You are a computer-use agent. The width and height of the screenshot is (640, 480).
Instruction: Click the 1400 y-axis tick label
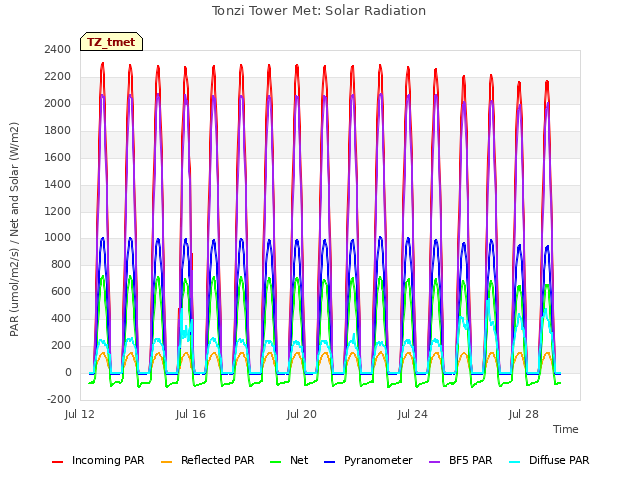58,184
